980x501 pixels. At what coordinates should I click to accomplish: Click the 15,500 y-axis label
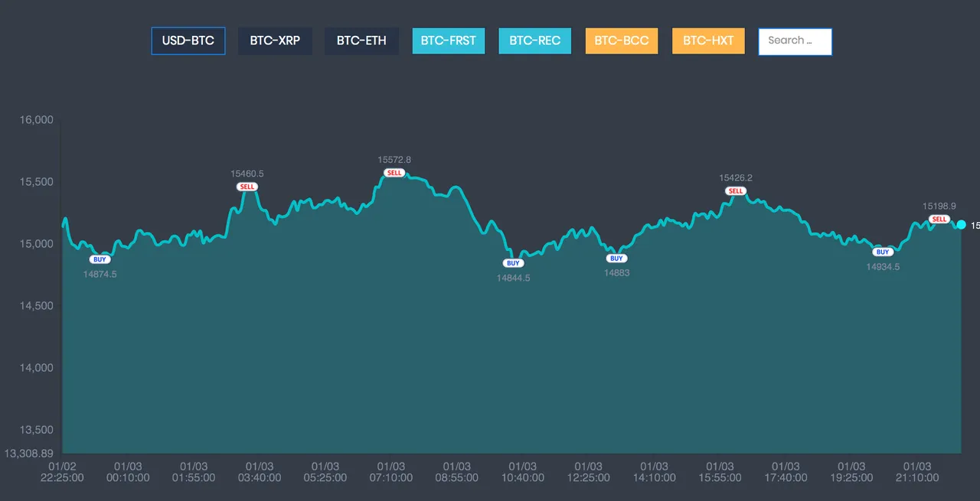(36, 182)
